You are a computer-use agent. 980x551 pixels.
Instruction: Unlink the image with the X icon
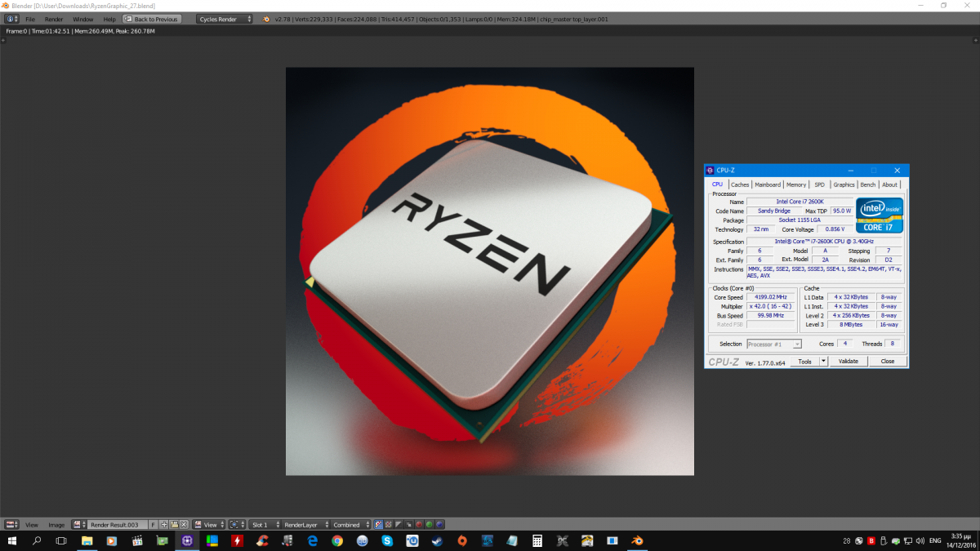[184, 525]
